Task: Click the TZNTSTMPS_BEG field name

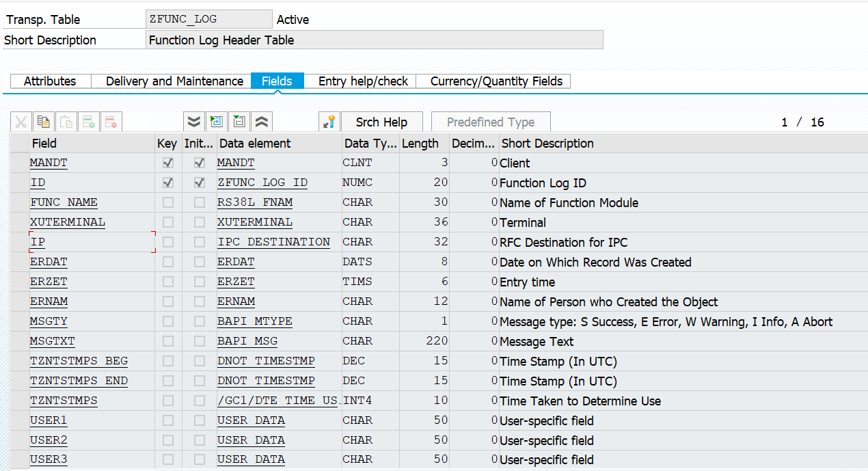Action: click(x=79, y=361)
